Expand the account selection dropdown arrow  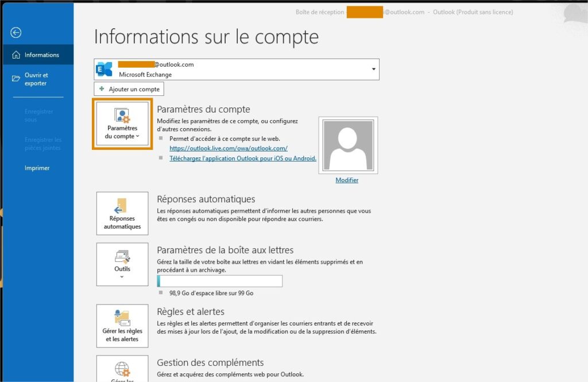(x=374, y=70)
